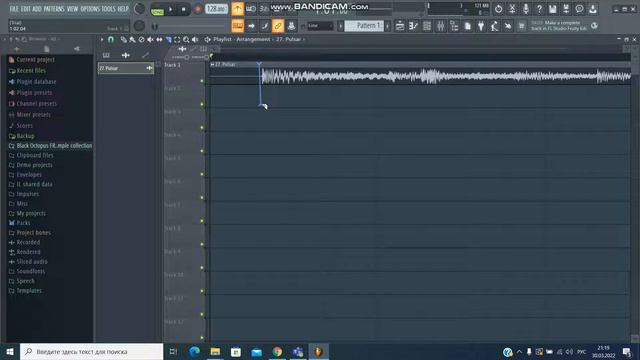This screenshot has width=640, height=360.
Task: Select the playlist Slice tool
Action: (x=168, y=40)
